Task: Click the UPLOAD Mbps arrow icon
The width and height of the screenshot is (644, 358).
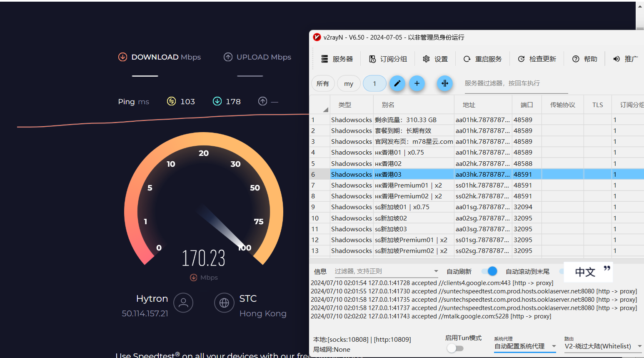Action: (228, 57)
